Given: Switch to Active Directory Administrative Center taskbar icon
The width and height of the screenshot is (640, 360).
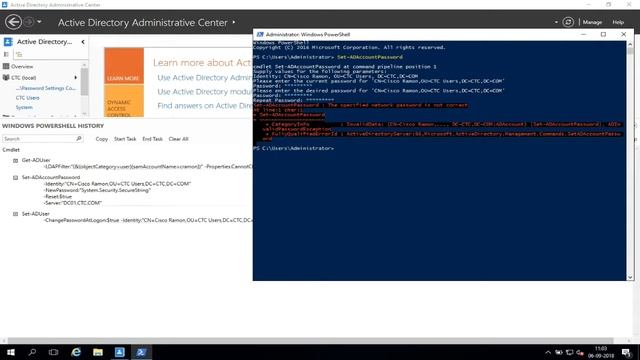Looking at the screenshot, I should (x=120, y=352).
